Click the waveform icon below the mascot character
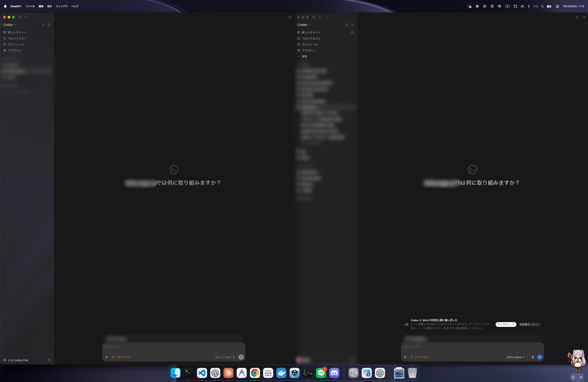The image size is (588, 382). pos(581,377)
